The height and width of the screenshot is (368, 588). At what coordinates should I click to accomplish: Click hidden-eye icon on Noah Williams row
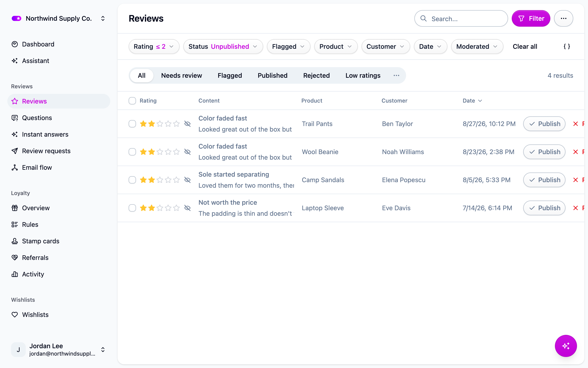(187, 152)
